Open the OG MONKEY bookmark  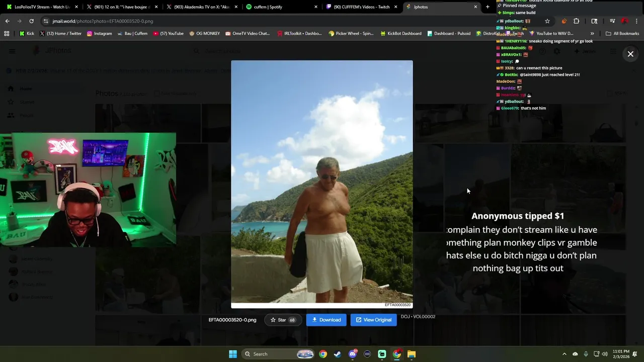click(204, 34)
